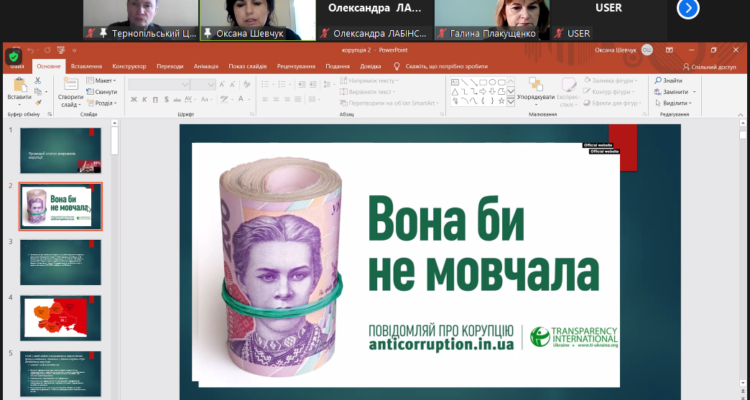
Task: Click Заливка фігури shape fill button
Action: coord(611,81)
